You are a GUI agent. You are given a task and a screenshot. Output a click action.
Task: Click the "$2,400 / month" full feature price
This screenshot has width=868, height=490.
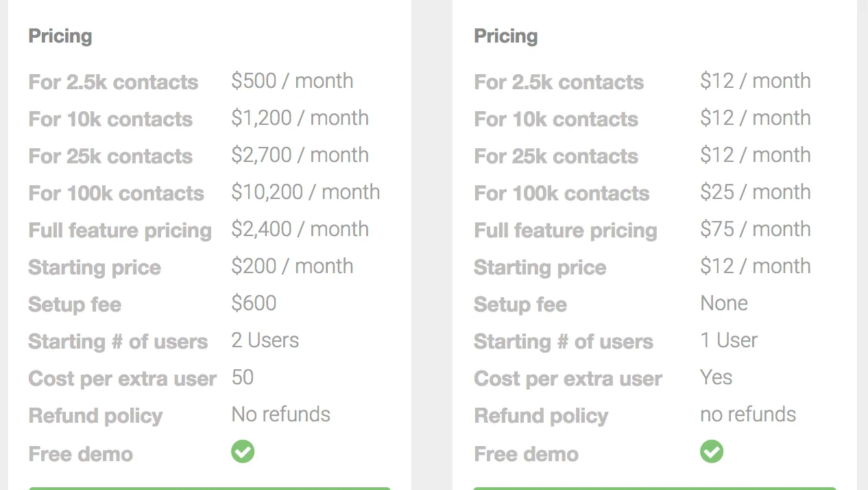pos(300,229)
